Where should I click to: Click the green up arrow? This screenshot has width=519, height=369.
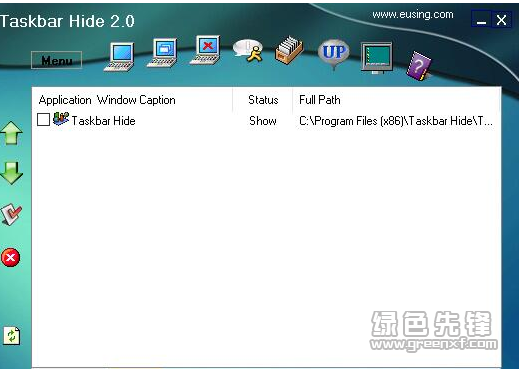[x=11, y=133]
